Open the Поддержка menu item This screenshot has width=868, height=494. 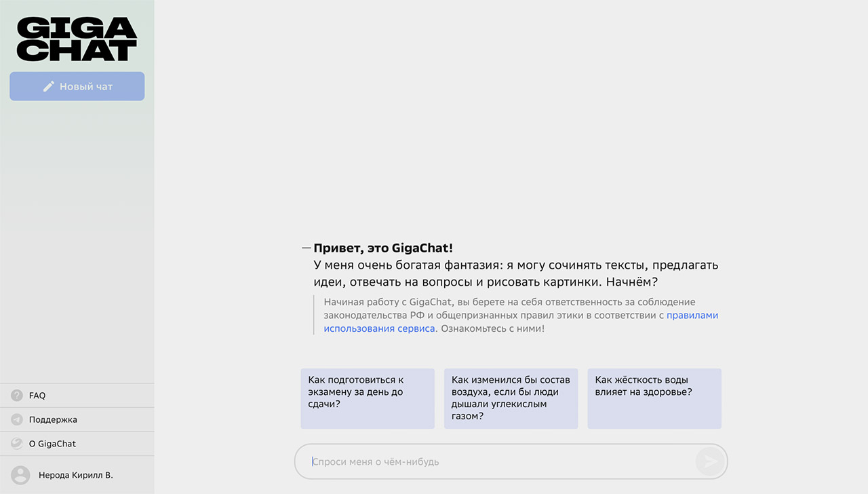[x=77, y=419]
